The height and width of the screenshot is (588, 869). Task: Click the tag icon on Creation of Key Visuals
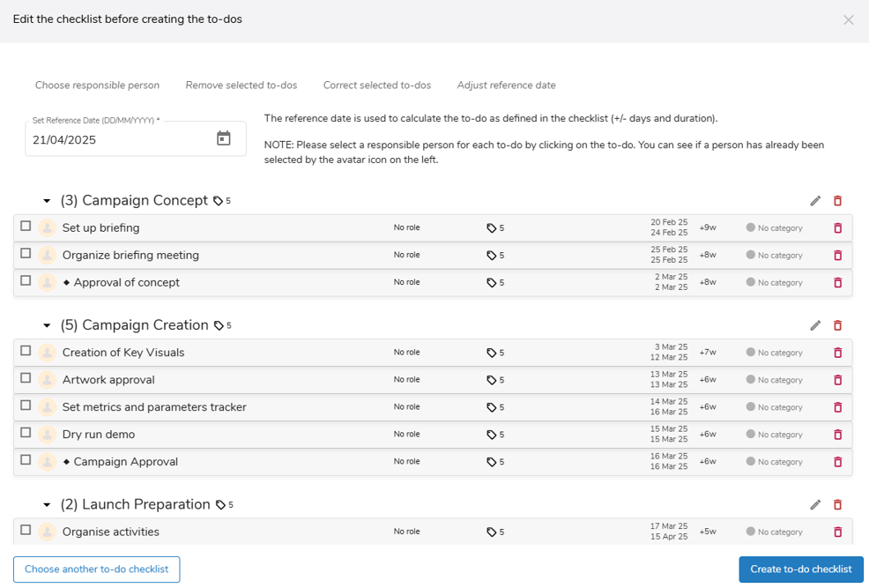[491, 353]
